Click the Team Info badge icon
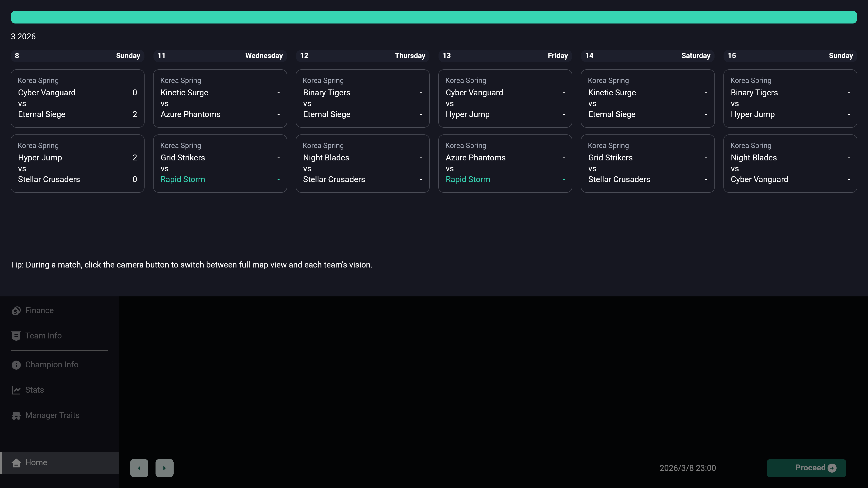This screenshot has width=868, height=488. (x=16, y=336)
